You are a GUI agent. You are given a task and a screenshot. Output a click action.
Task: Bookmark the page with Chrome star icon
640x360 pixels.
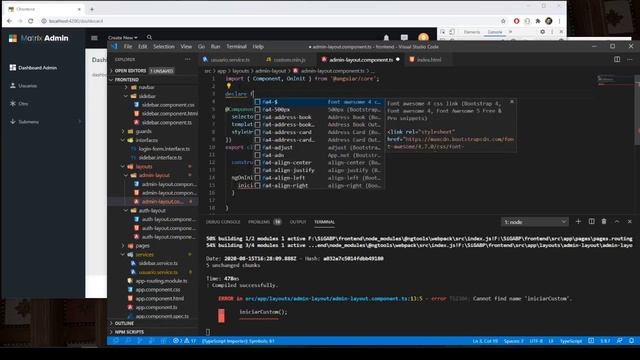click(503, 21)
